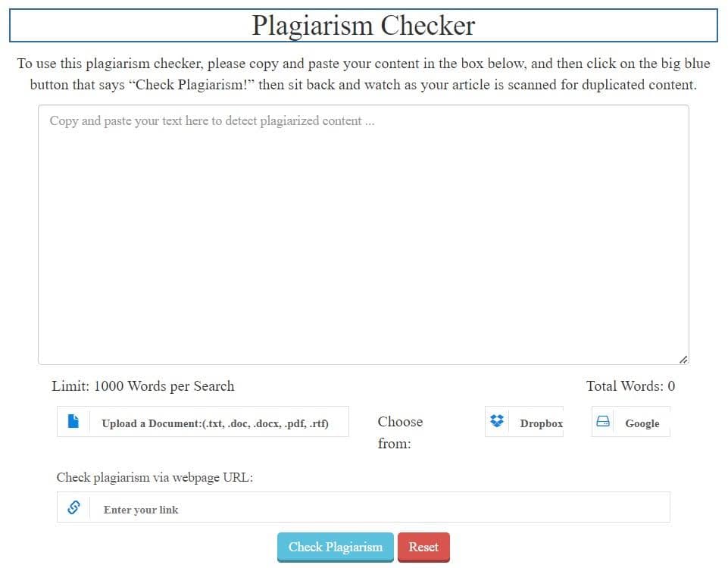Choose the Google import option
The width and height of the screenshot is (728, 568).
(x=642, y=423)
